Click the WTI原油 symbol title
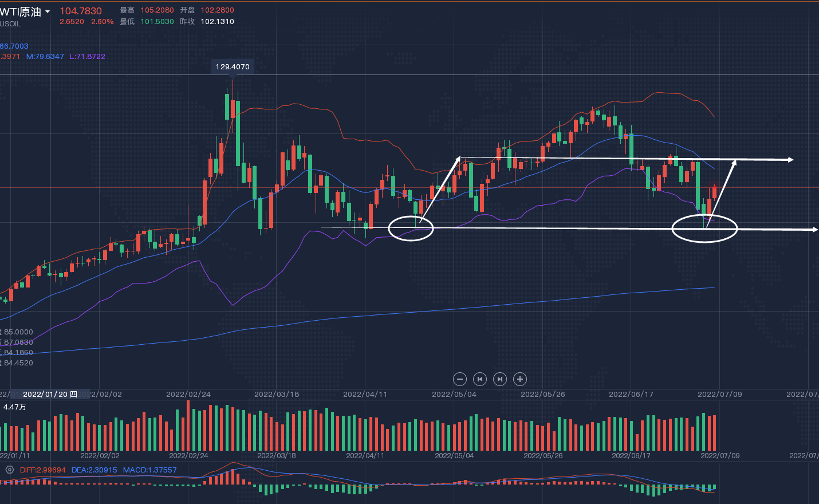The width and height of the screenshot is (819, 504). click(21, 12)
